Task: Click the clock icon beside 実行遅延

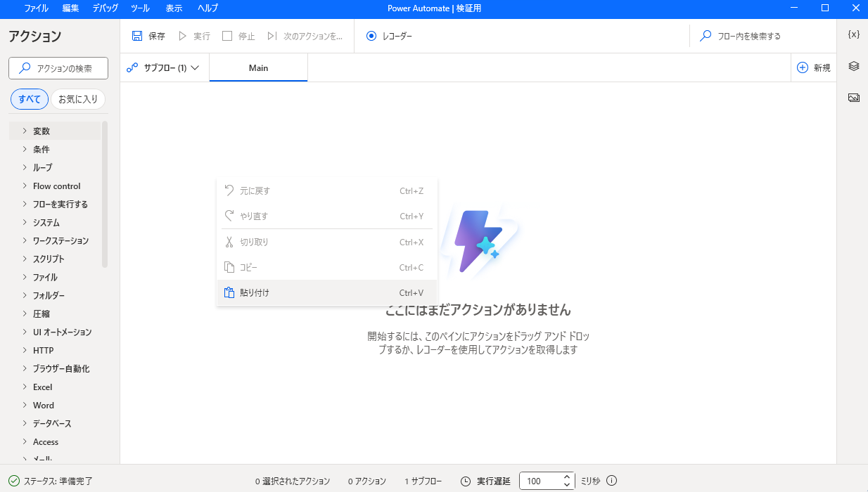Action: 466,481
